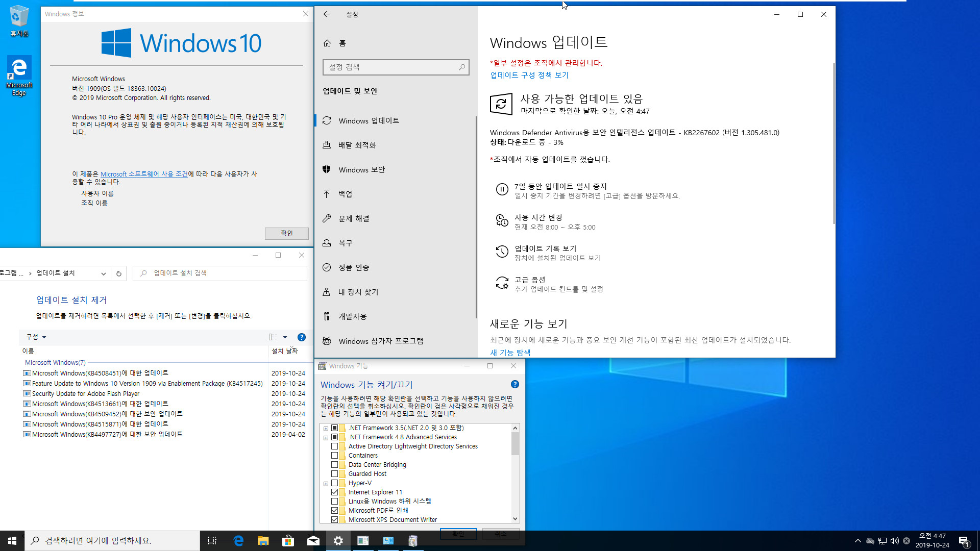Enable Linux용 Windows 하위 시스템
The height and width of the screenshot is (551, 980).
coord(335,502)
